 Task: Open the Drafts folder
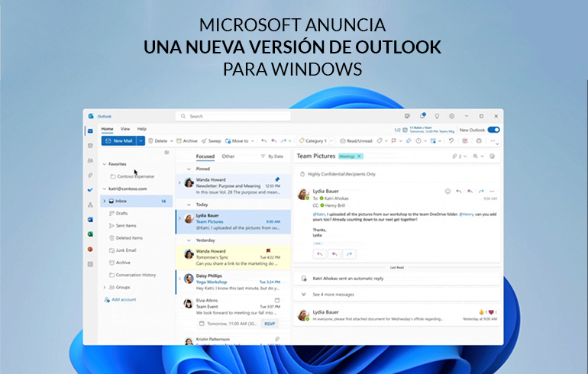(121, 214)
